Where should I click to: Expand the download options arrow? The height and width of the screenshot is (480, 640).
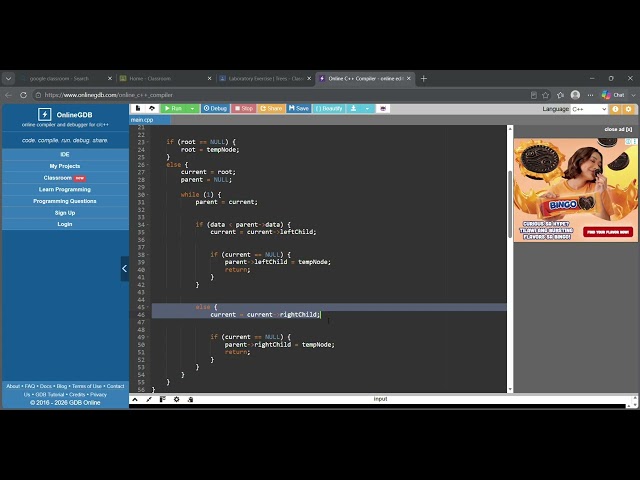pos(367,109)
